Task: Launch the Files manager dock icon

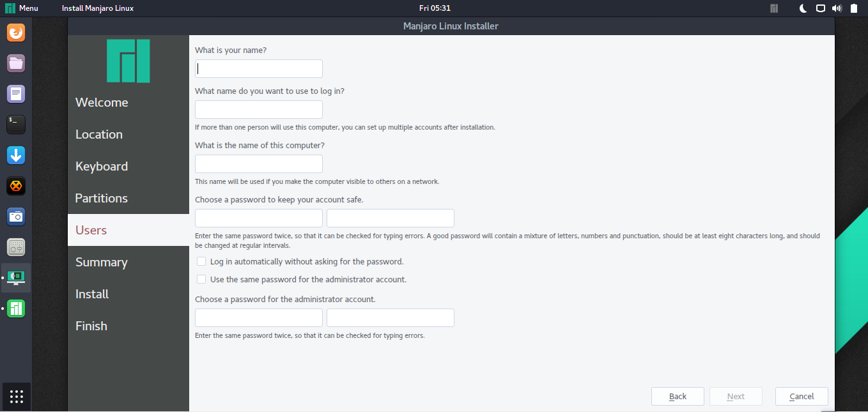Action: 16,63
